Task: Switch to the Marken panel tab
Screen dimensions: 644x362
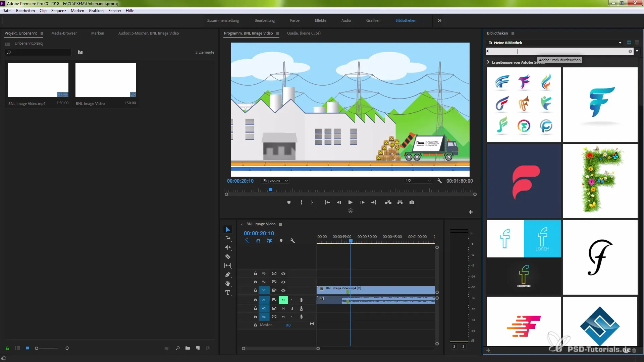Action: point(98,33)
